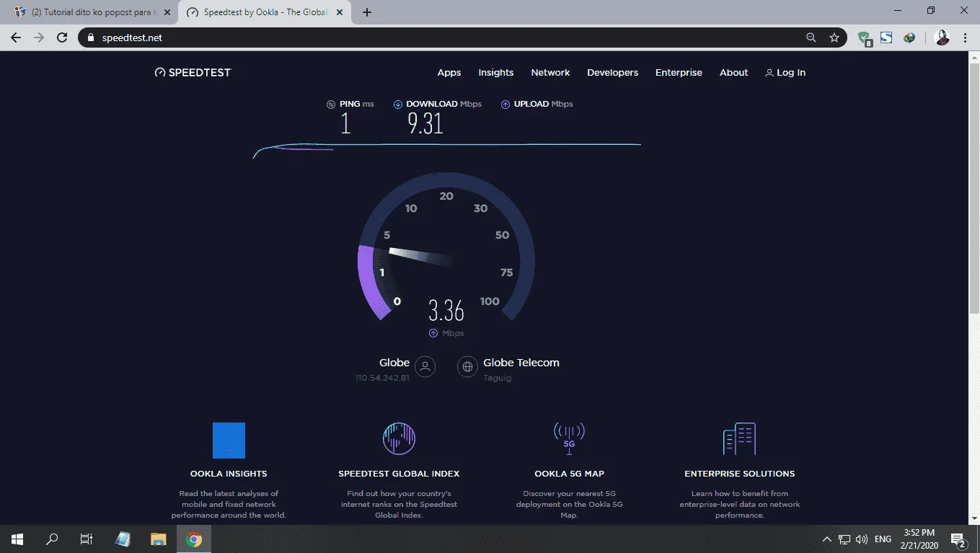Image resolution: width=980 pixels, height=553 pixels.
Task: Reload the speedtest page
Action: [62, 37]
